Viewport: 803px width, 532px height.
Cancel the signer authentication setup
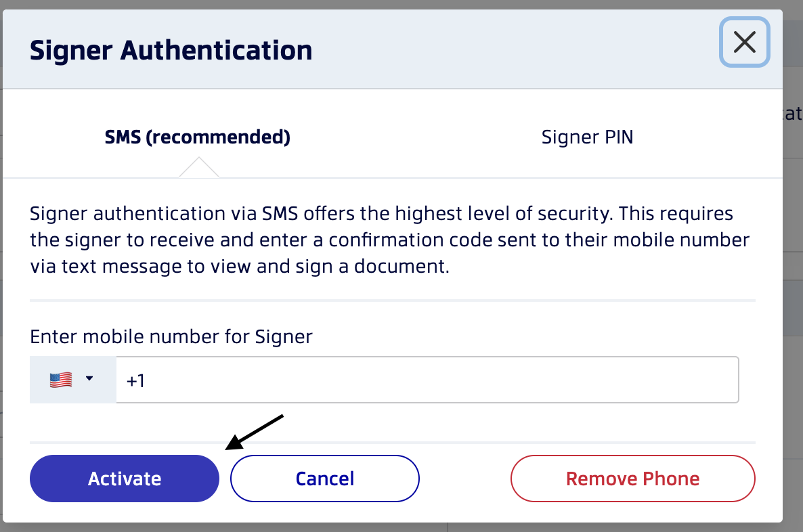(325, 479)
